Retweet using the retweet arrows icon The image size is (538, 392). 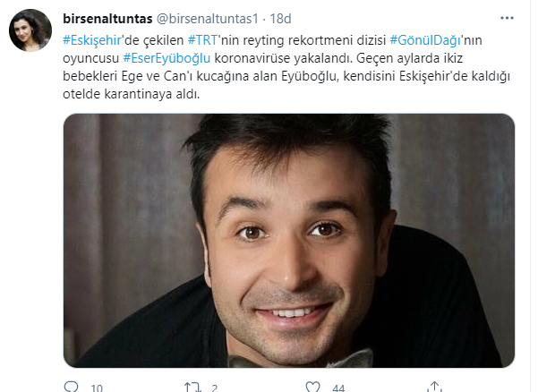click(x=192, y=388)
